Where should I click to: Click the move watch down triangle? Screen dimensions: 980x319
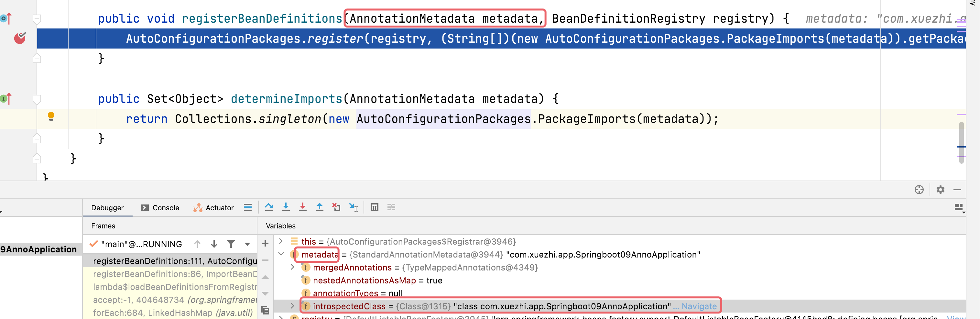265,293
